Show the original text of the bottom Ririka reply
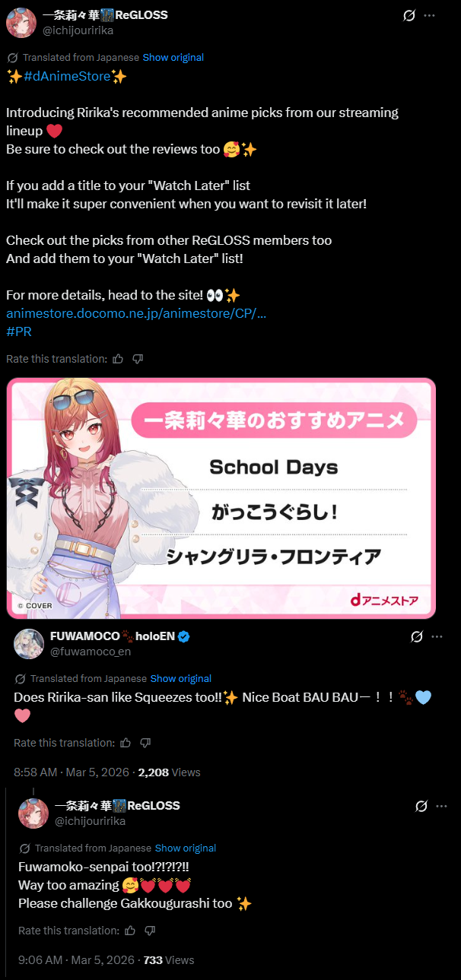The width and height of the screenshot is (461, 980). 186,848
